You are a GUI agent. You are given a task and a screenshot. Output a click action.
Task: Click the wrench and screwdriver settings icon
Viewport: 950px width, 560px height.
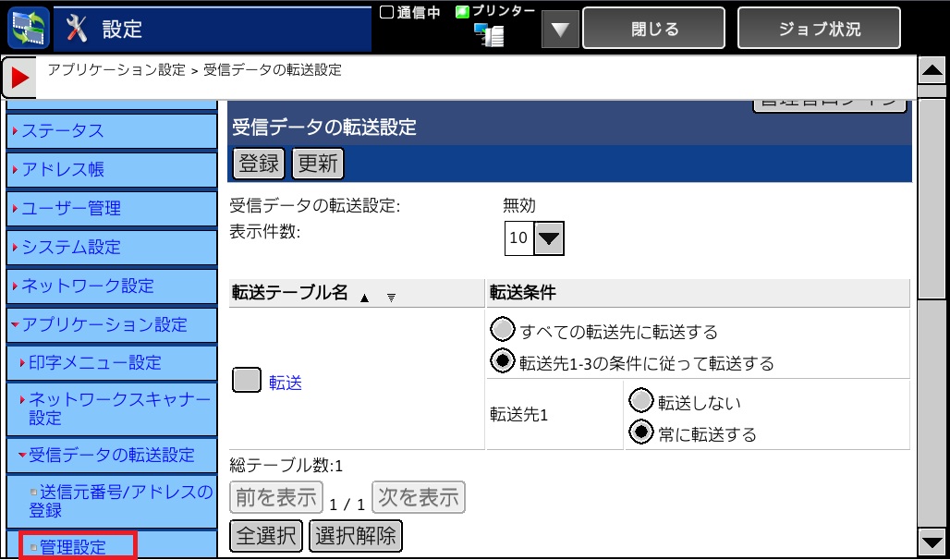pyautogui.click(x=78, y=29)
